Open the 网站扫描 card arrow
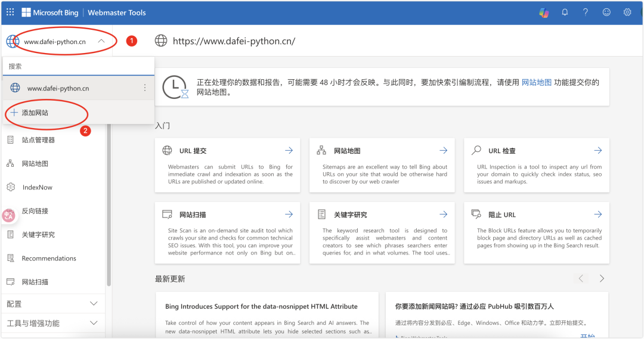Viewport: 644px width, 339px height. click(289, 214)
